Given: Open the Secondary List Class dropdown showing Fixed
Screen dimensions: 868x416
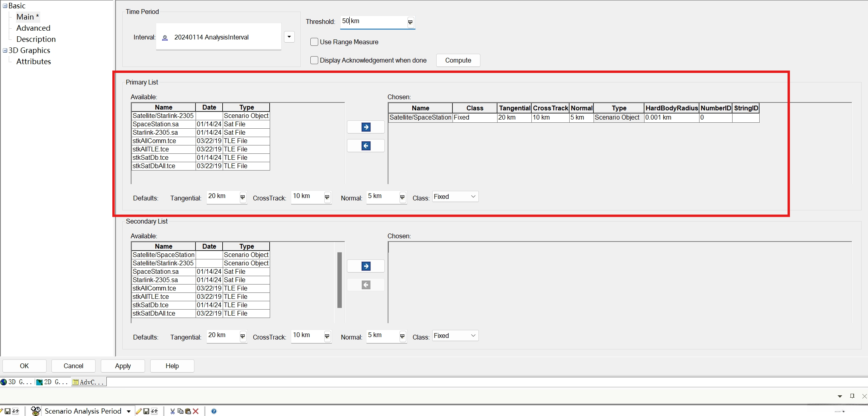Looking at the screenshot, I should pos(455,336).
